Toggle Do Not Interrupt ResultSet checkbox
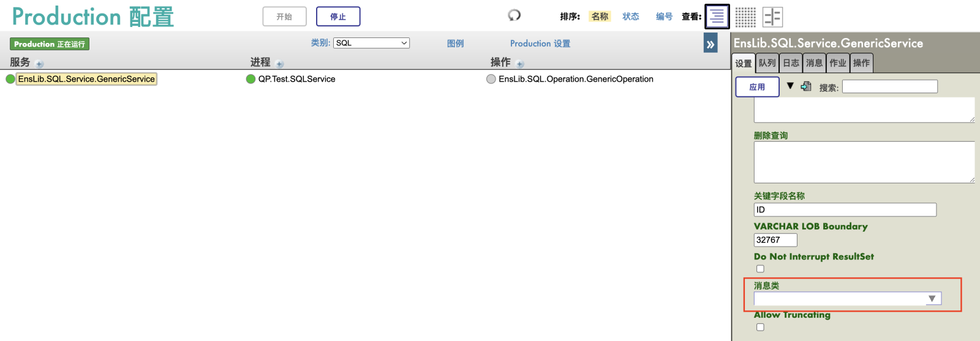The height and width of the screenshot is (341, 980). pos(760,269)
